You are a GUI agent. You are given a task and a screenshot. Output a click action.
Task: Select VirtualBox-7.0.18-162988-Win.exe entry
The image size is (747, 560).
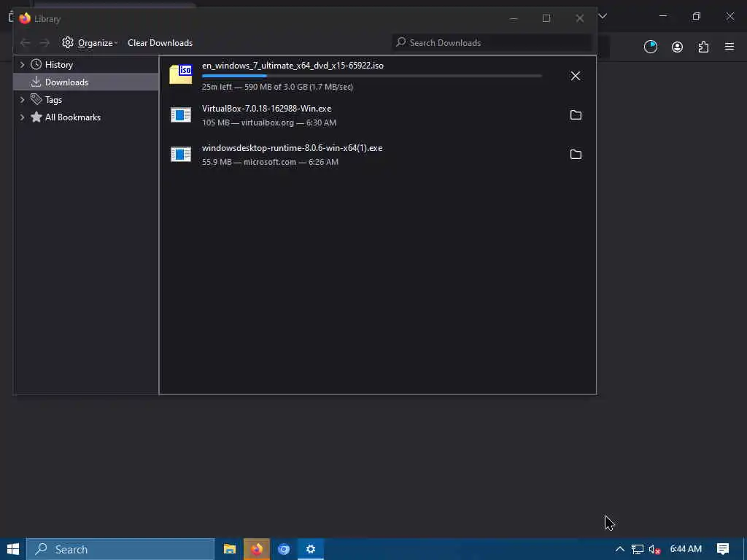click(266, 109)
